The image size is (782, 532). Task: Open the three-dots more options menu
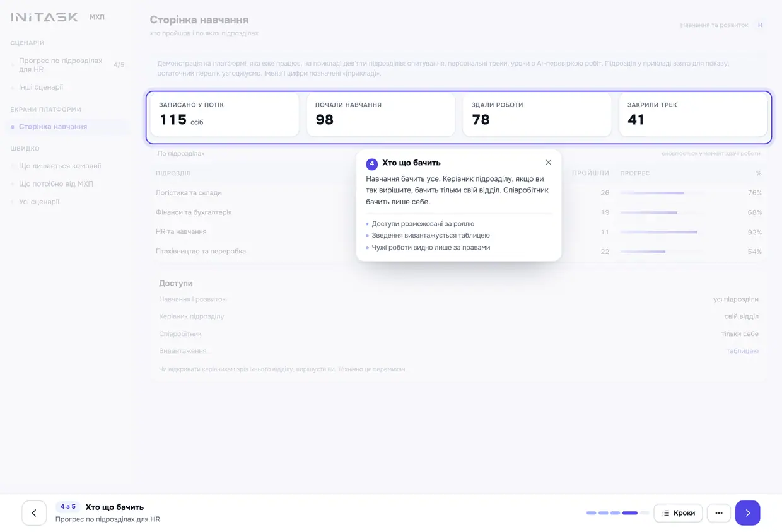pos(719,513)
